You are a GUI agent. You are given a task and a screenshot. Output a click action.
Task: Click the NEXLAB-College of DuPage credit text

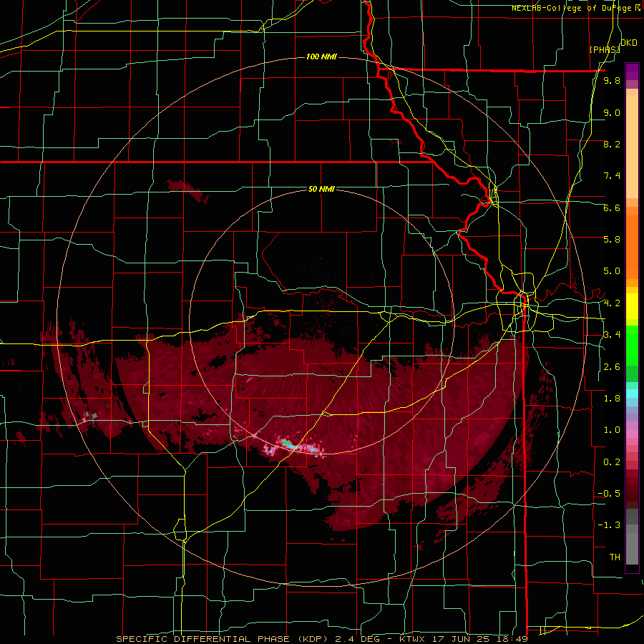pos(576,8)
